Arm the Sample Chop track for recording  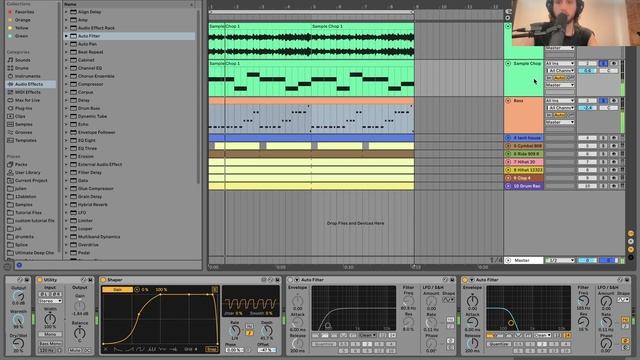[x=613, y=63]
